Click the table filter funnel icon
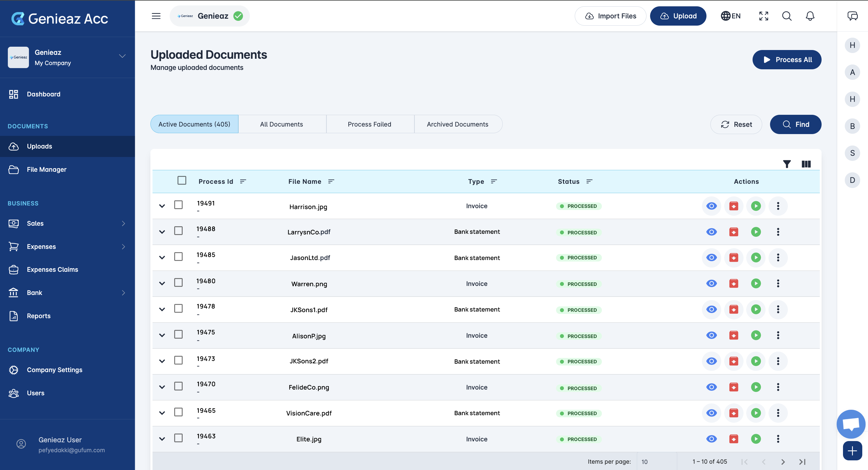Viewport: 868px width, 470px height. coord(786,164)
